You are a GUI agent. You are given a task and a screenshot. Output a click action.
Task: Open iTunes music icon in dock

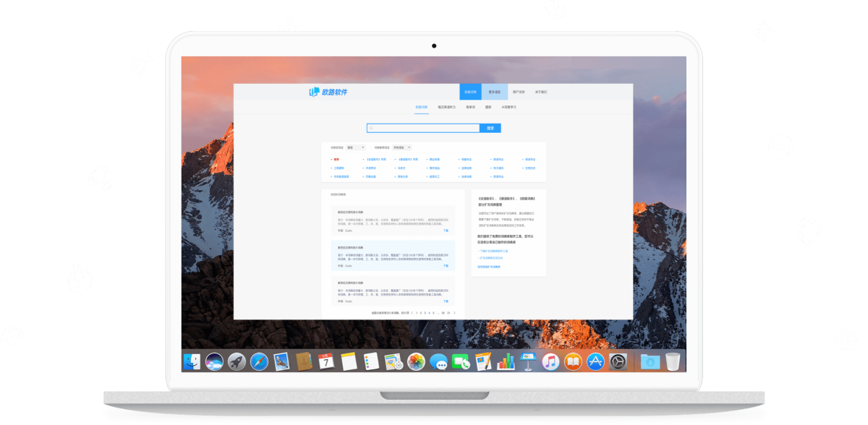[x=550, y=361]
